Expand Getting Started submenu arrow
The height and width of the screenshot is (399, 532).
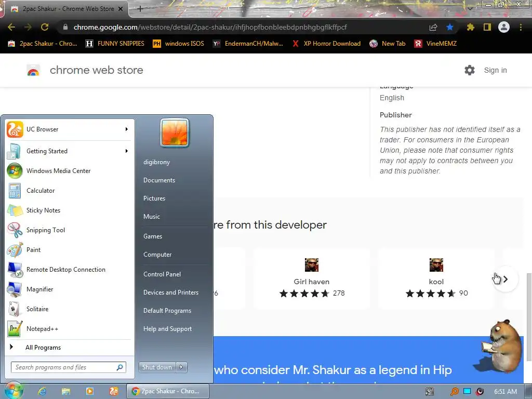[127, 151]
